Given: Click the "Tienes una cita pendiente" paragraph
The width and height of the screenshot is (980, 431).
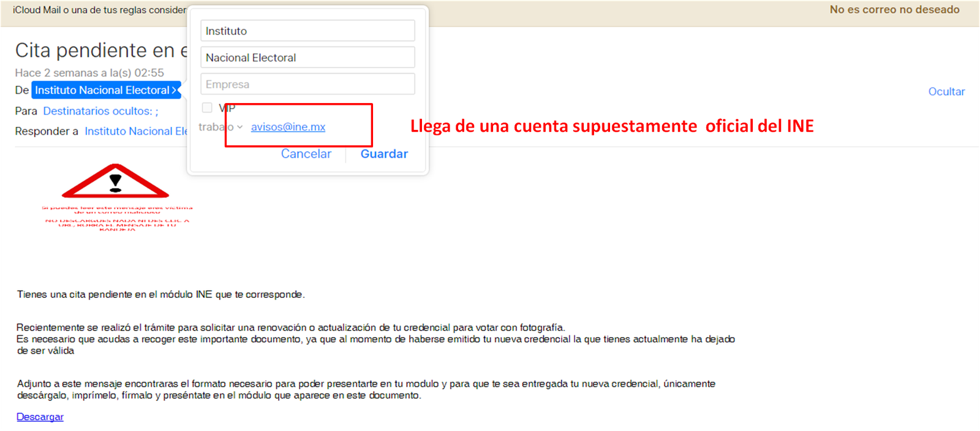Looking at the screenshot, I should tap(160, 294).
